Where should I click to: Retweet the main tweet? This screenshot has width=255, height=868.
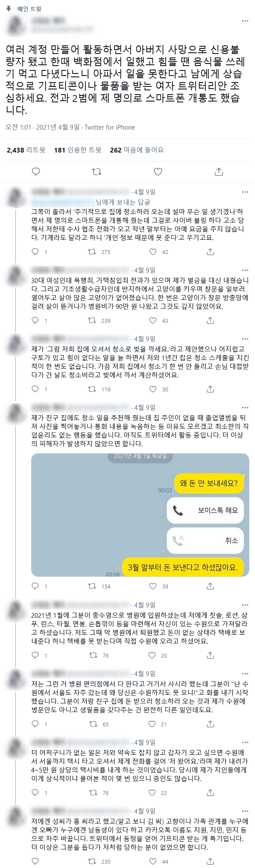97,172
